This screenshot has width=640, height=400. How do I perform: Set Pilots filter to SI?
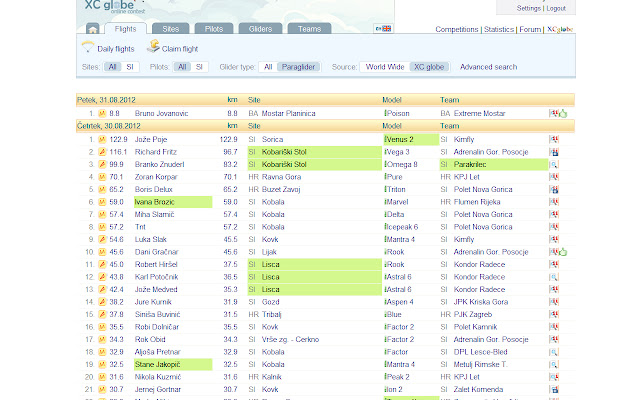199,67
